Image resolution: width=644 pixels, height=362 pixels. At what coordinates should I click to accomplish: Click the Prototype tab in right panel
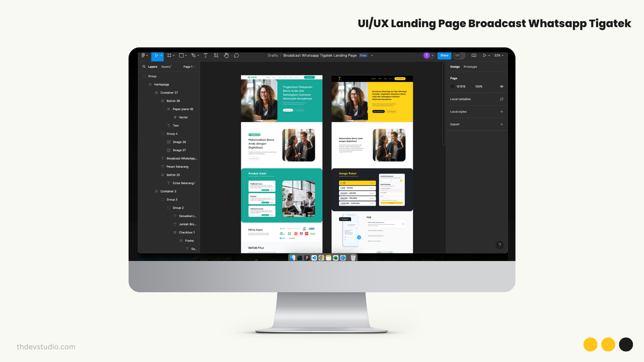tap(470, 66)
